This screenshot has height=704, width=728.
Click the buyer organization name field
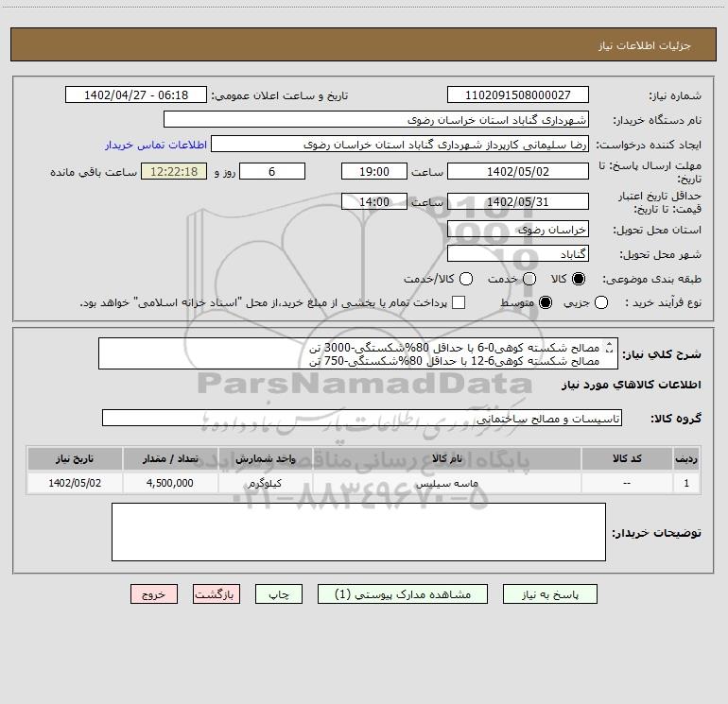pos(376,120)
